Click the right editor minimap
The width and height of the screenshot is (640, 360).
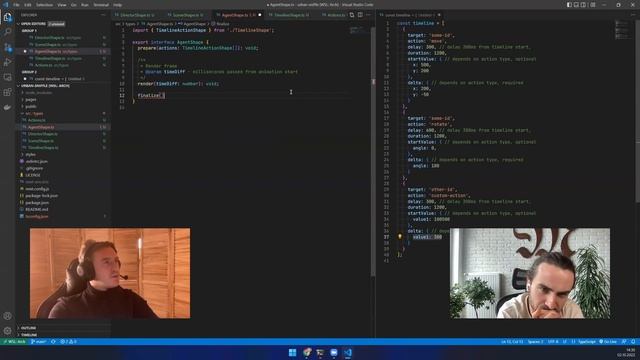(x=623, y=30)
